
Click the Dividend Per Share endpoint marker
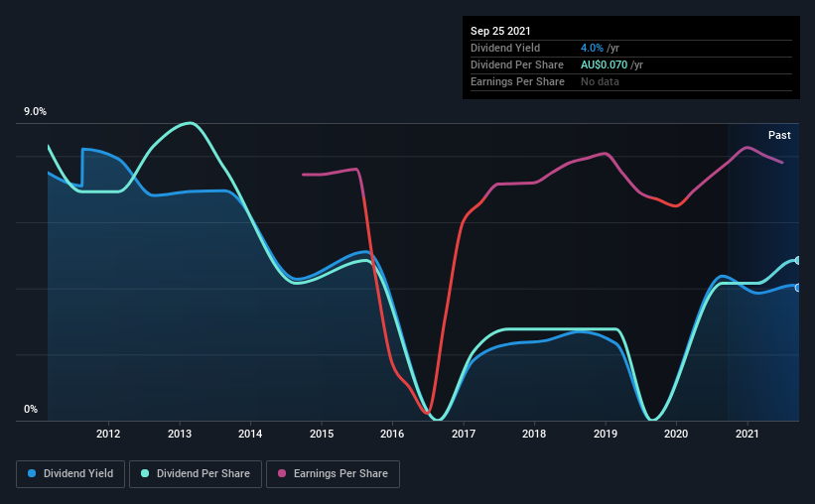point(797,260)
